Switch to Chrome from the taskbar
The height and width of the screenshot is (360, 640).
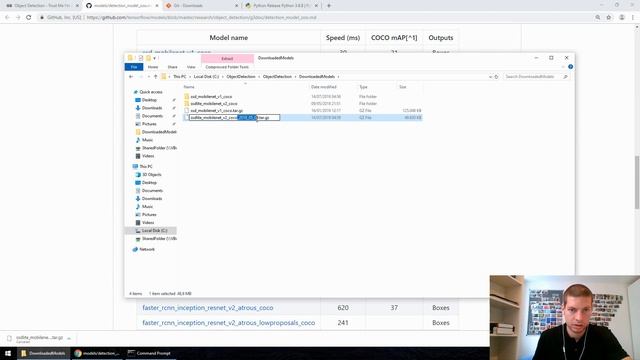(97, 353)
